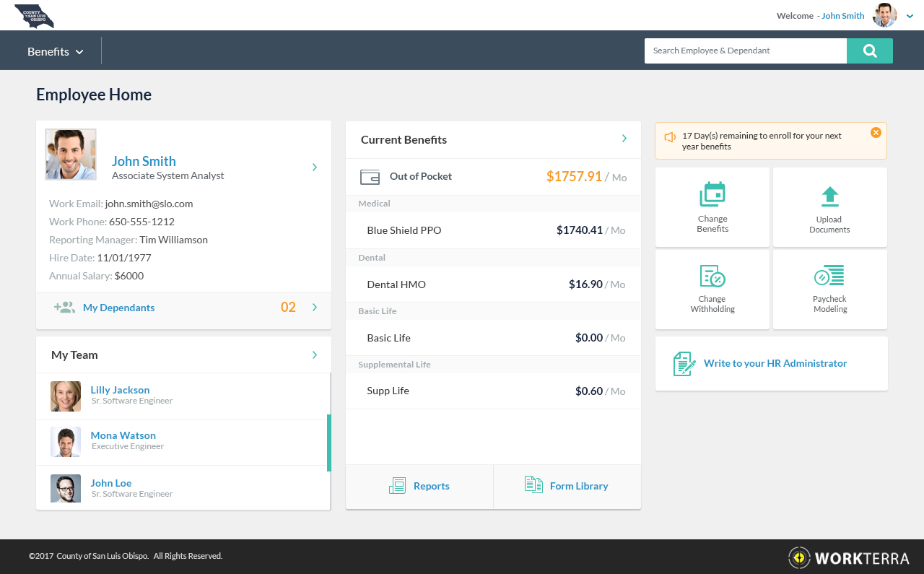Open the Change Withholding tile icon
This screenshot has width=924, height=574.
pos(712,276)
